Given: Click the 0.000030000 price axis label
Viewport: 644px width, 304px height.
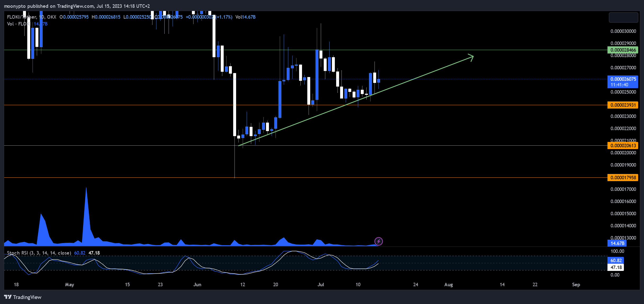Looking at the screenshot, I should coord(623,31).
